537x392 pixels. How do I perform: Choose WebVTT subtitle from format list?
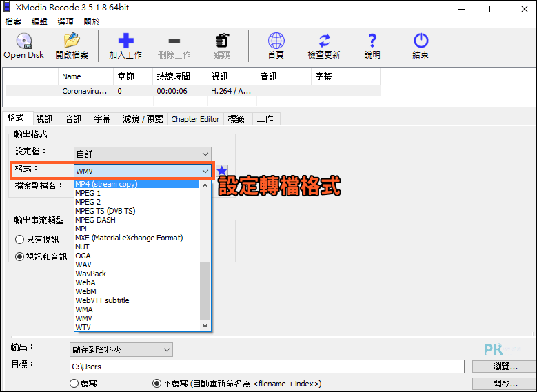click(x=136, y=300)
